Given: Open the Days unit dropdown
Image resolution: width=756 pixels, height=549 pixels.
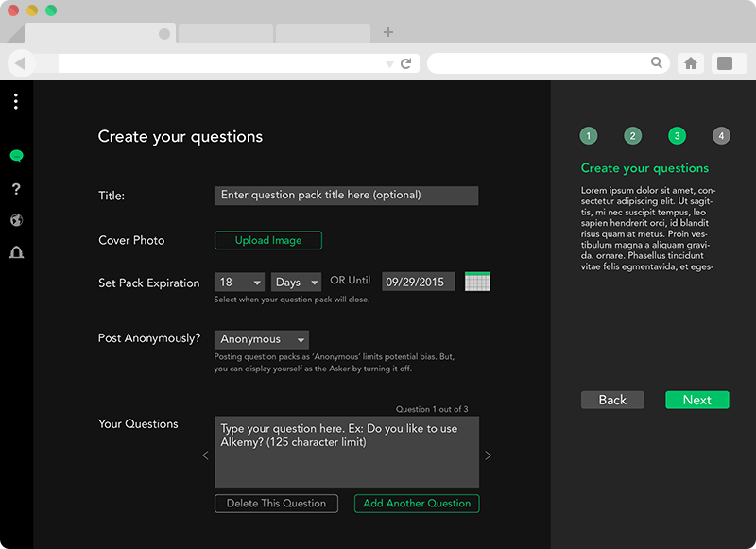Looking at the screenshot, I should coord(296,283).
